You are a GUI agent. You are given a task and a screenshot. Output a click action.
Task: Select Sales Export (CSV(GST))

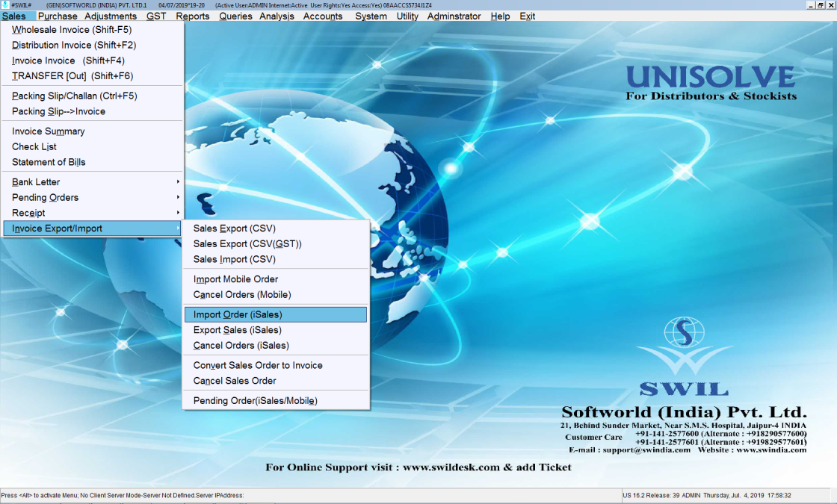(x=276, y=243)
